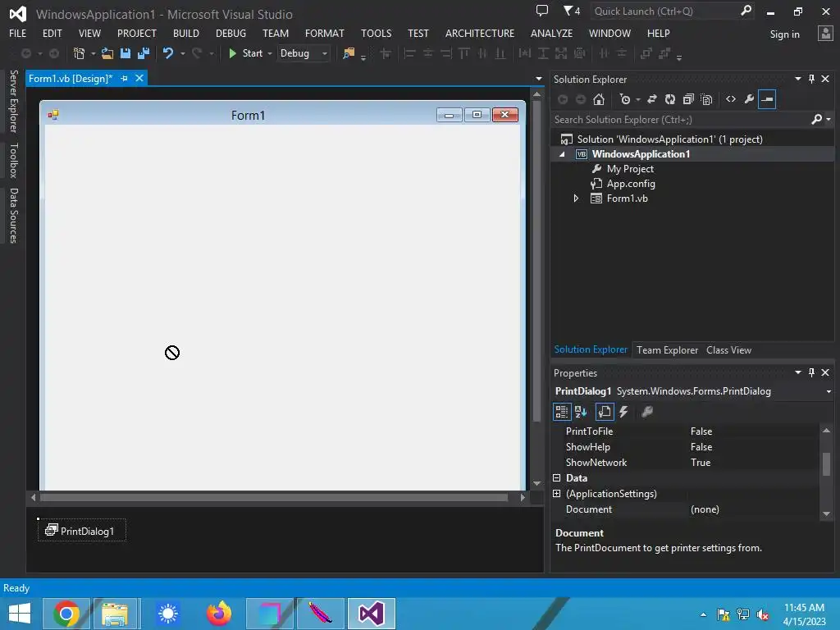Open the New Project dropdown arrow
The image size is (840, 630).
(x=94, y=53)
